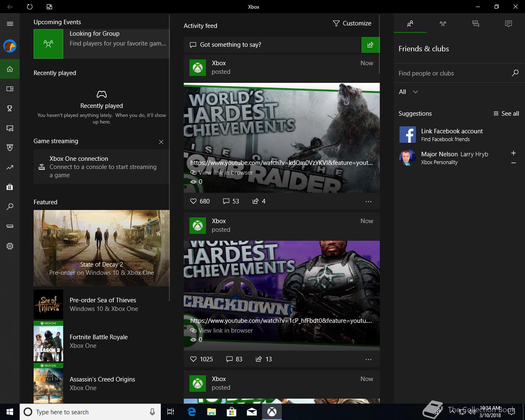Remove Major Nelson from suggestions
Screen dimensions: 525x420
pyautogui.click(x=514, y=163)
